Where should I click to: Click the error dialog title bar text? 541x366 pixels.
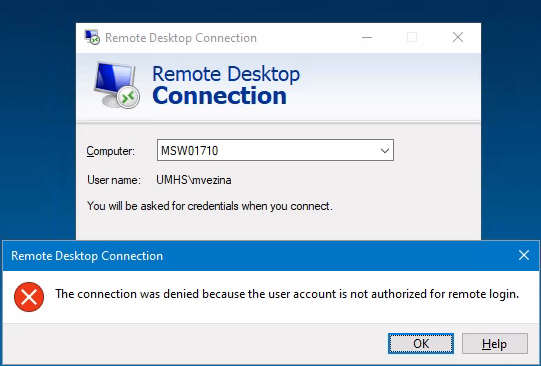[x=87, y=256]
